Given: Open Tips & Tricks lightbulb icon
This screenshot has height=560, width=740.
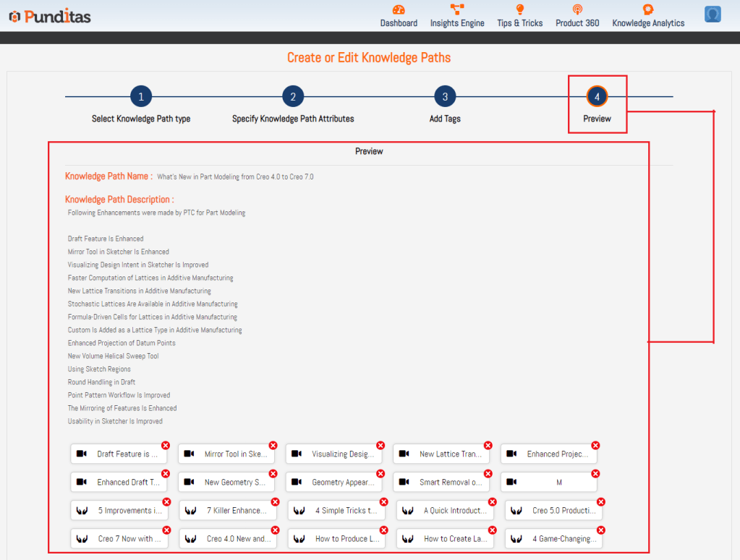Looking at the screenshot, I should tap(519, 10).
